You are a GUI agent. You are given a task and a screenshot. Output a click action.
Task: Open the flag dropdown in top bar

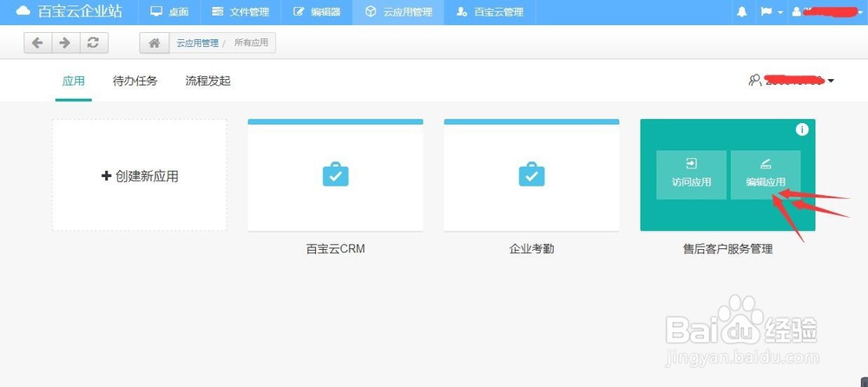771,12
